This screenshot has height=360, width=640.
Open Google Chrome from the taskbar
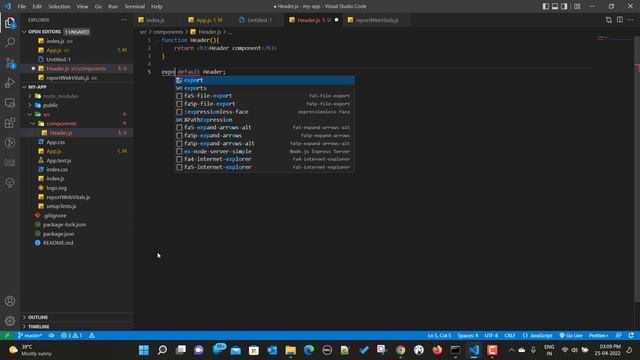tap(400, 350)
